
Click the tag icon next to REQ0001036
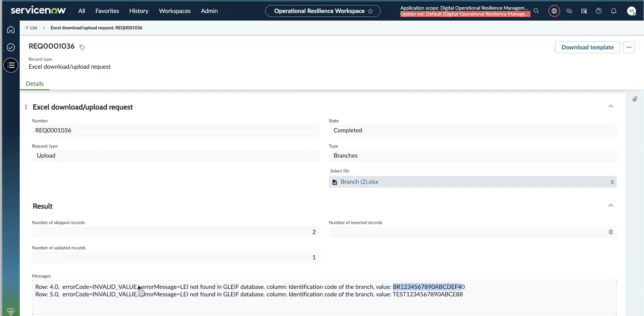[x=82, y=47]
